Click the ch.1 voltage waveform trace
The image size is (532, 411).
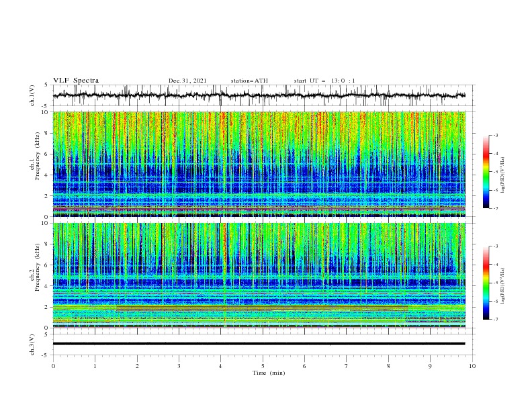click(x=259, y=95)
